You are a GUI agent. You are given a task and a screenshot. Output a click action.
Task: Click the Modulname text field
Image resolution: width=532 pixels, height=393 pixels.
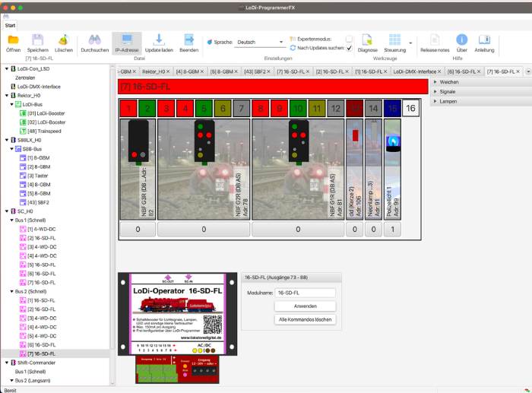point(305,292)
